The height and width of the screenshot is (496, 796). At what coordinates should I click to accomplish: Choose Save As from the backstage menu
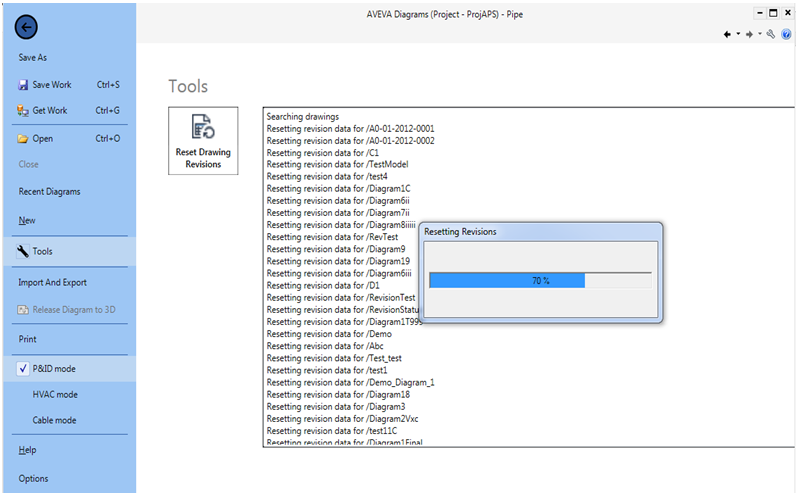click(x=32, y=57)
